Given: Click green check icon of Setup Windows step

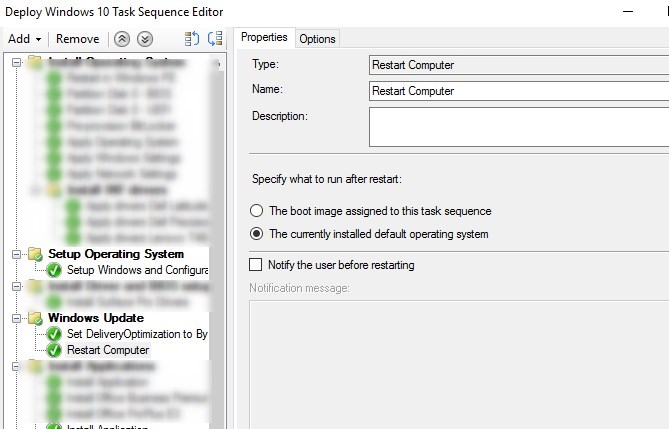Looking at the screenshot, I should [x=54, y=270].
